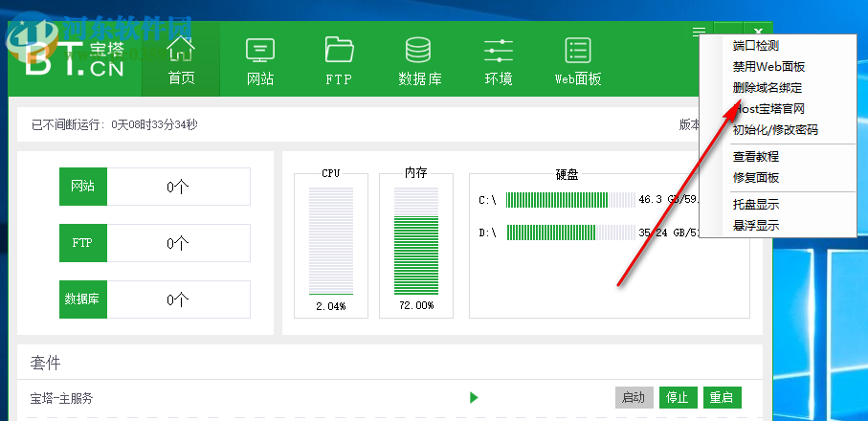Image resolution: width=868 pixels, height=421 pixels.
Task: Click the 启动 button for 宝塔-主服务
Action: pyautogui.click(x=634, y=397)
